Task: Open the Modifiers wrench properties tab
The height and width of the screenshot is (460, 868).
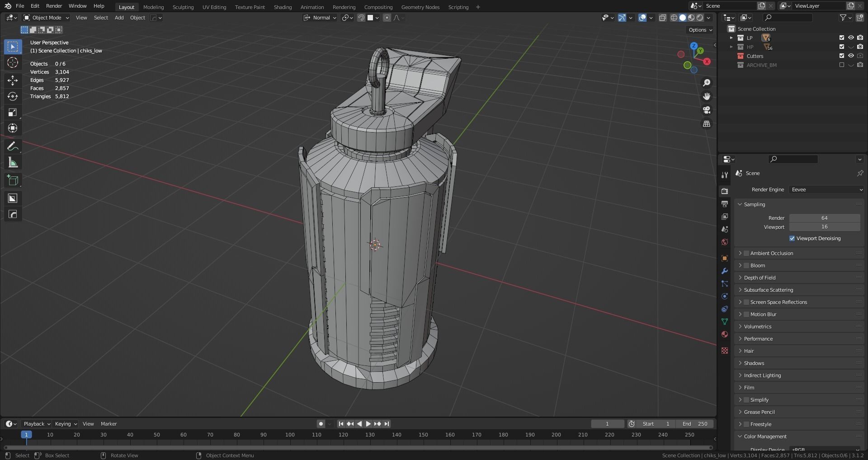Action: tap(725, 271)
